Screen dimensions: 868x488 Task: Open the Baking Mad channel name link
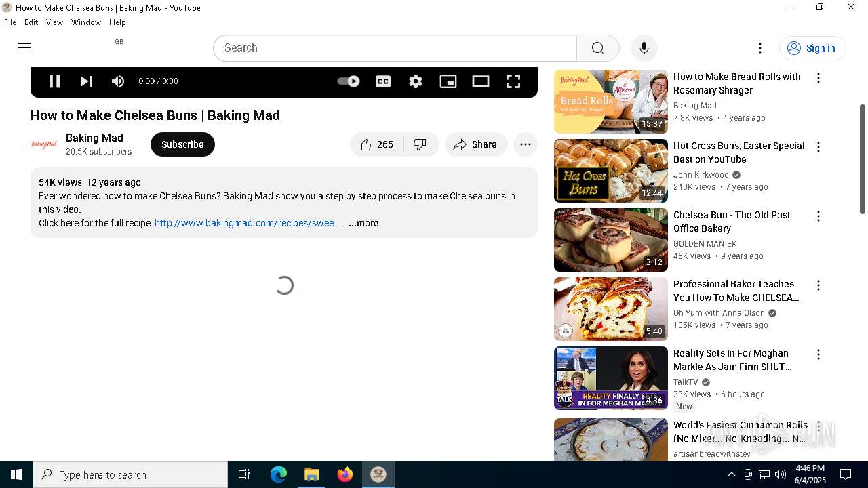tap(94, 138)
